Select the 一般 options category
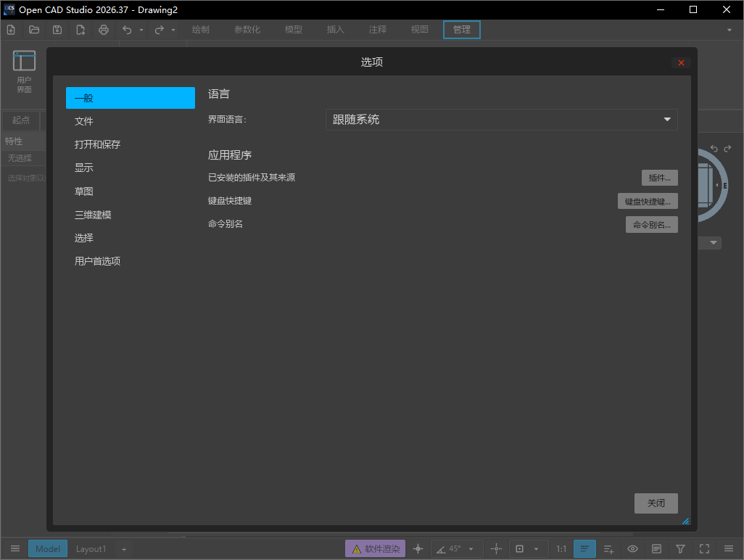Viewport: 744px width, 560px height. coord(131,98)
